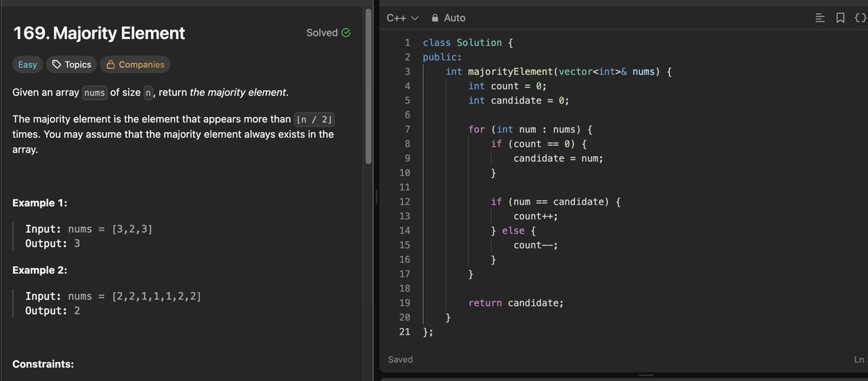Click the code line '} else {'
The image size is (868, 381).
click(513, 231)
